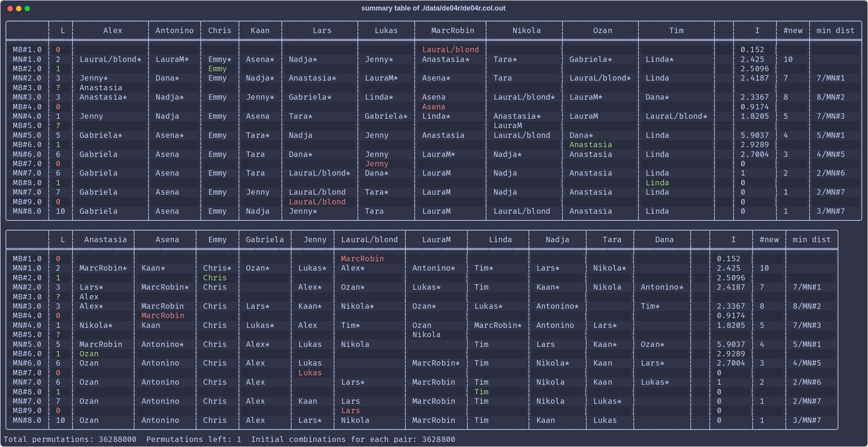Screen dimensions: 868x447
Task: Click the 'I' column header in bottom table
Action: point(733,239)
